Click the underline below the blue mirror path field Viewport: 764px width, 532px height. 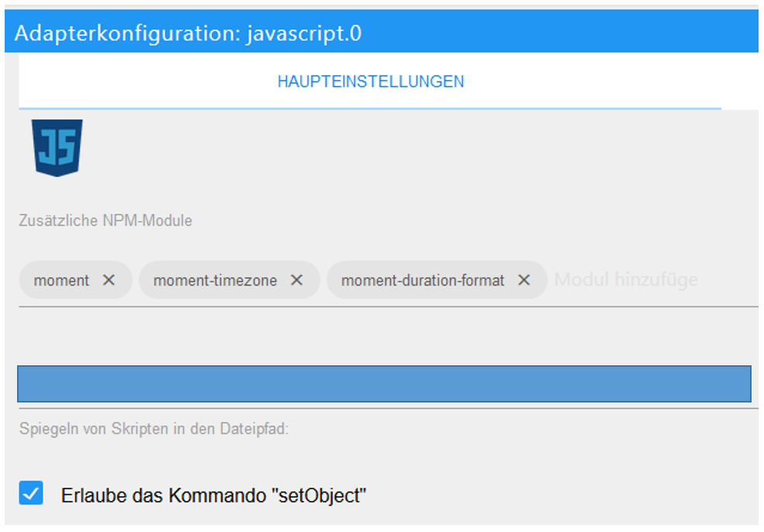click(x=388, y=409)
